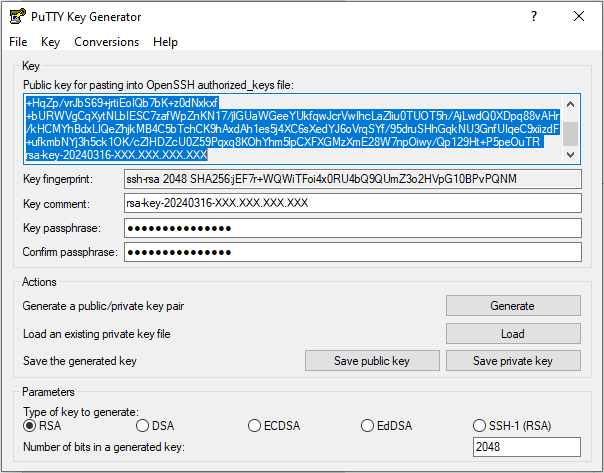Click the Key comment text field
The width and height of the screenshot is (604, 473).
[x=351, y=203]
